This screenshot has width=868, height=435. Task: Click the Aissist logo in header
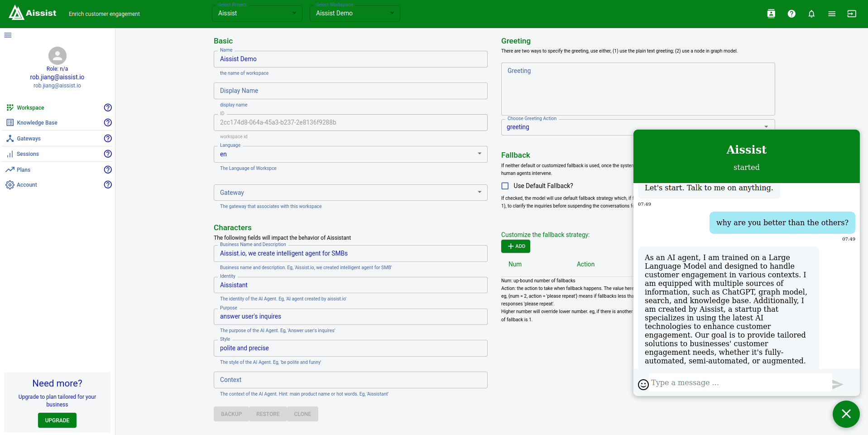(33, 13)
